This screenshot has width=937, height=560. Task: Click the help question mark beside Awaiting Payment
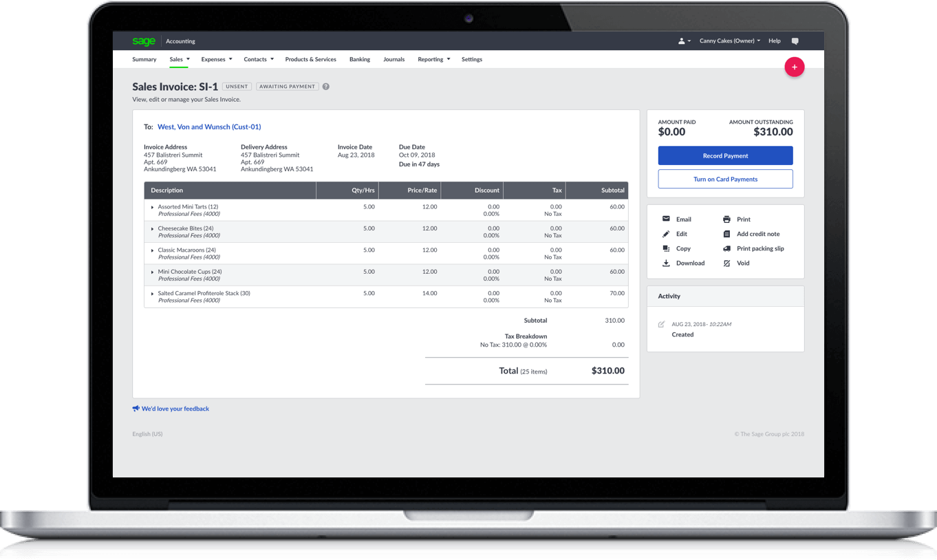(x=326, y=87)
